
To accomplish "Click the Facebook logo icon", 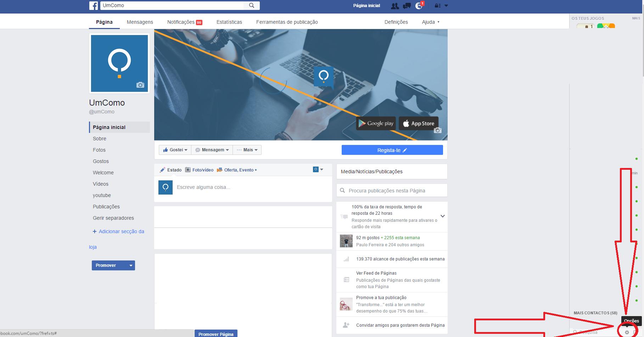I will tap(94, 6).
